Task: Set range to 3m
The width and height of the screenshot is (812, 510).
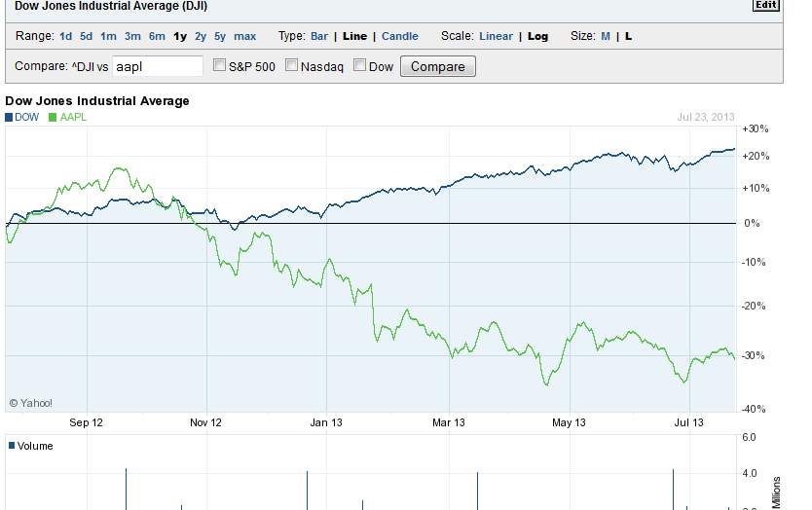Action: [x=132, y=36]
